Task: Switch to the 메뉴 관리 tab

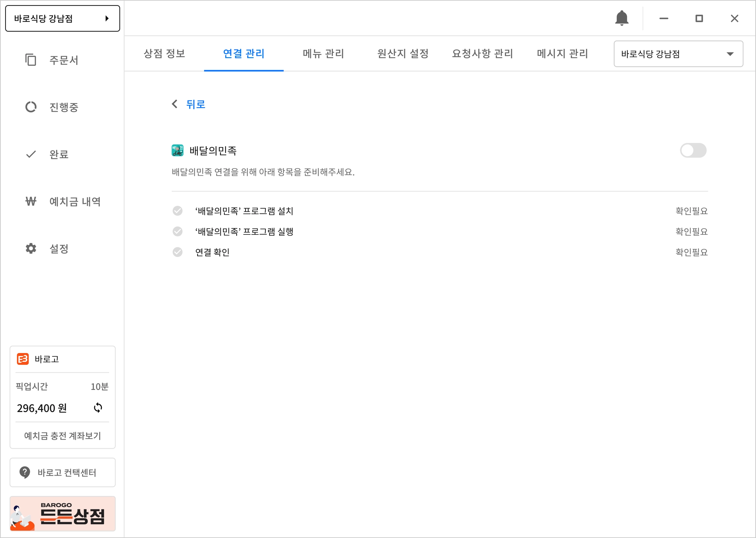Action: click(x=323, y=54)
